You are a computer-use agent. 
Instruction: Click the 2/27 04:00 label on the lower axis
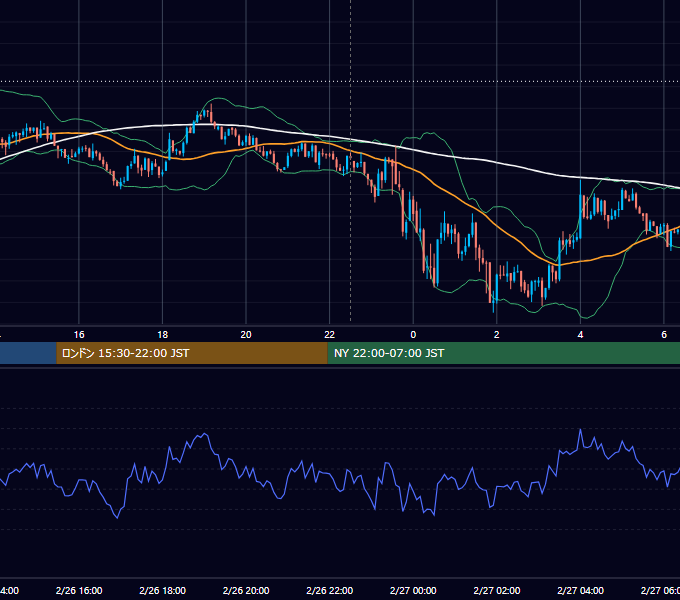coord(580,590)
